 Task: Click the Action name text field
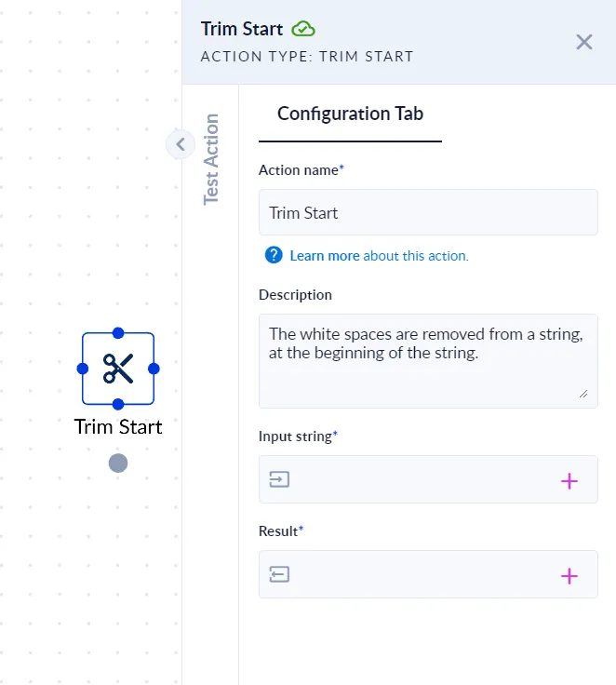[428, 213]
